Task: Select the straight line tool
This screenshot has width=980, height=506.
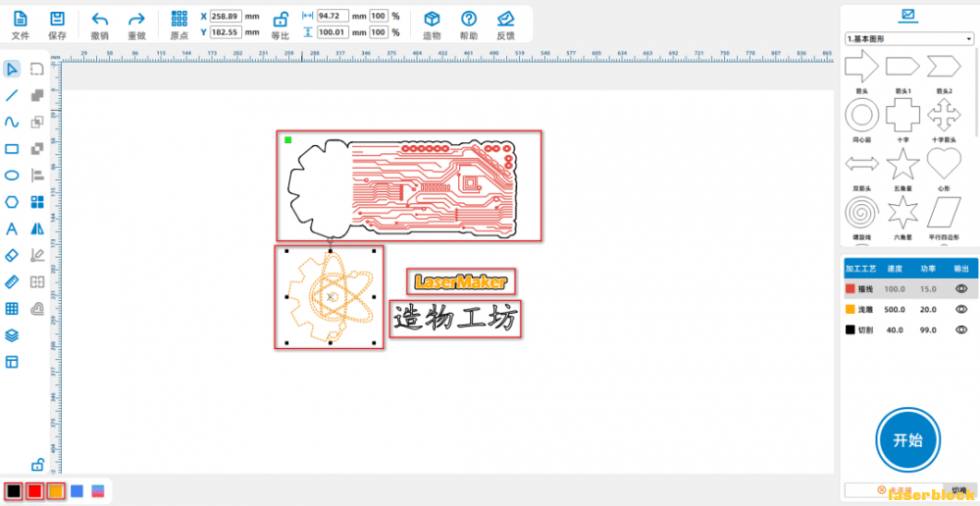Action: click(x=11, y=95)
